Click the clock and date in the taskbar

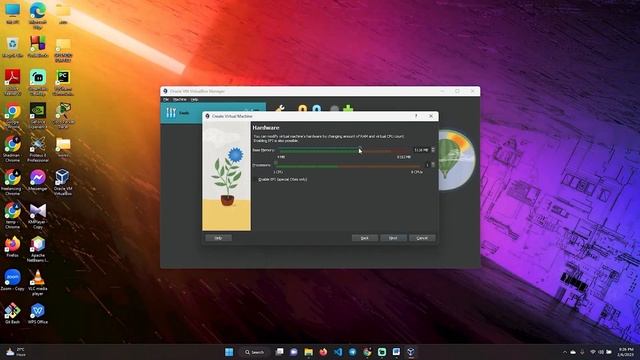[626, 352]
